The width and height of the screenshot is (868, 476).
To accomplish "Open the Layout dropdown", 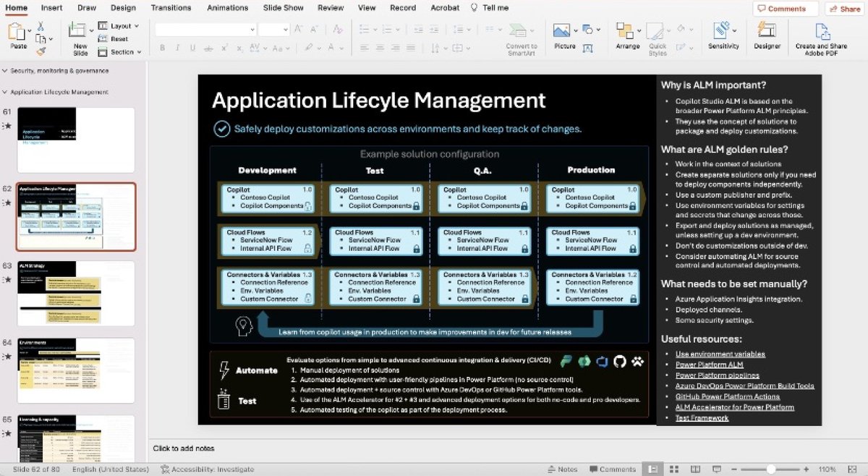I will 118,26.
